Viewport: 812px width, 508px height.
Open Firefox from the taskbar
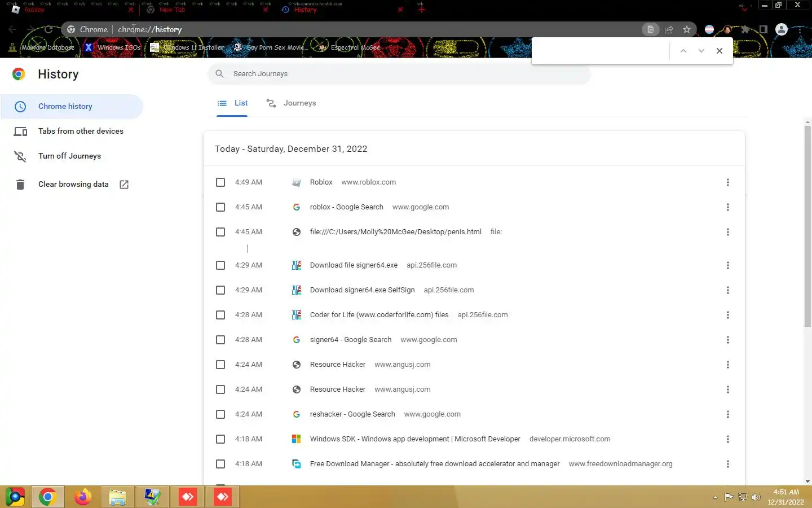(x=83, y=497)
